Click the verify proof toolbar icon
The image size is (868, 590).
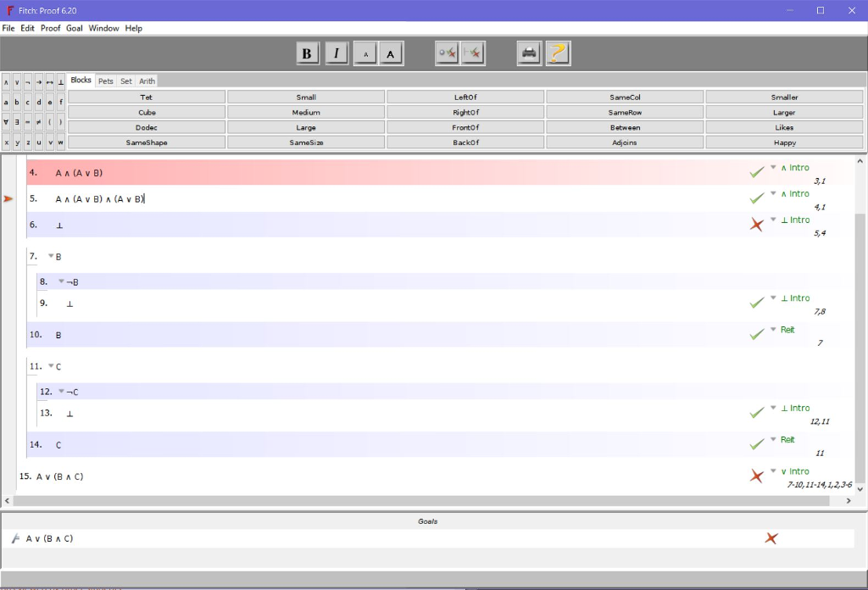(x=473, y=53)
